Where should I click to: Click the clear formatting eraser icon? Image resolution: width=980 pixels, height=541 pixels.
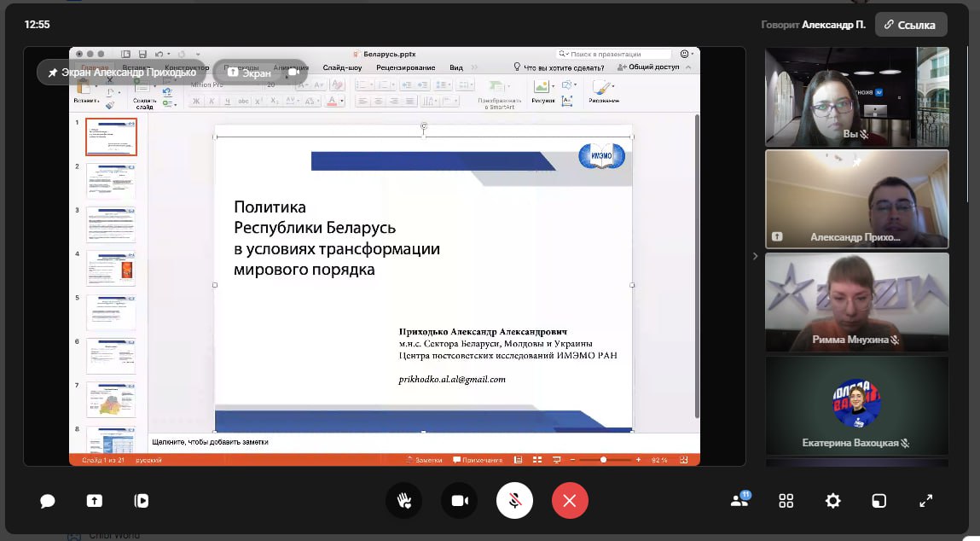pyautogui.click(x=337, y=84)
